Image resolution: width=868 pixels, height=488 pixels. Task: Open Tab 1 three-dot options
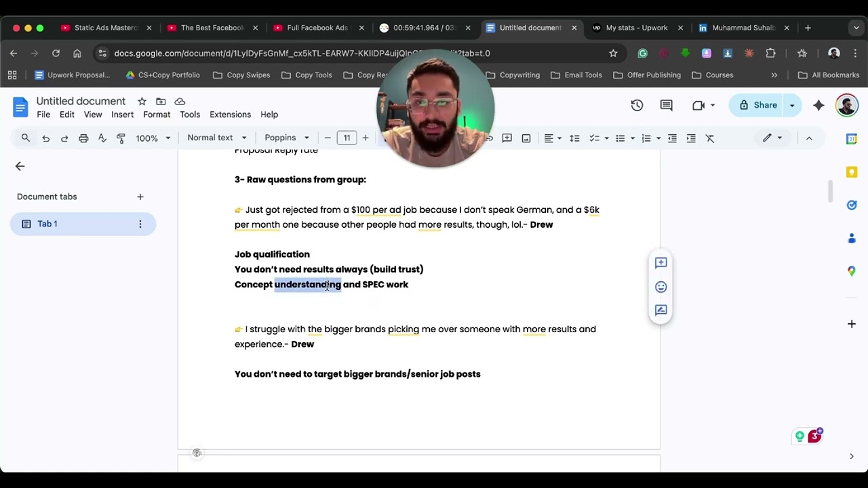140,224
